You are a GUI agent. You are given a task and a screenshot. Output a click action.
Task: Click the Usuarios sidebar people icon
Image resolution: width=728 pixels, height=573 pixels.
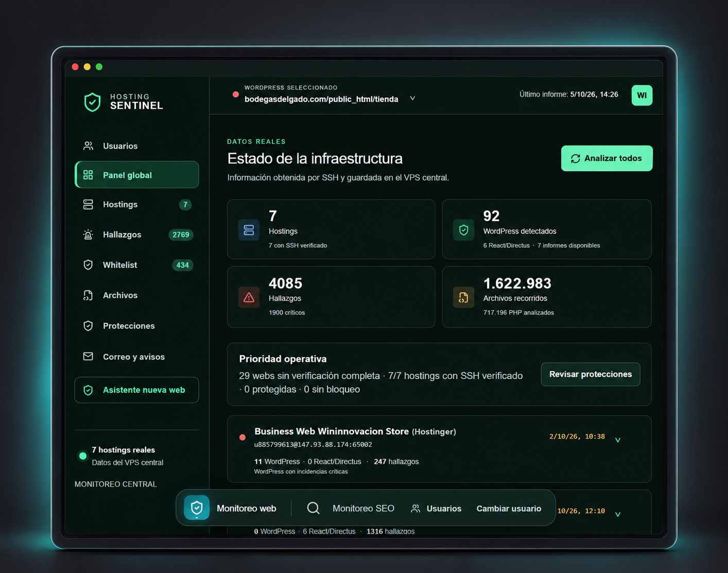click(89, 146)
